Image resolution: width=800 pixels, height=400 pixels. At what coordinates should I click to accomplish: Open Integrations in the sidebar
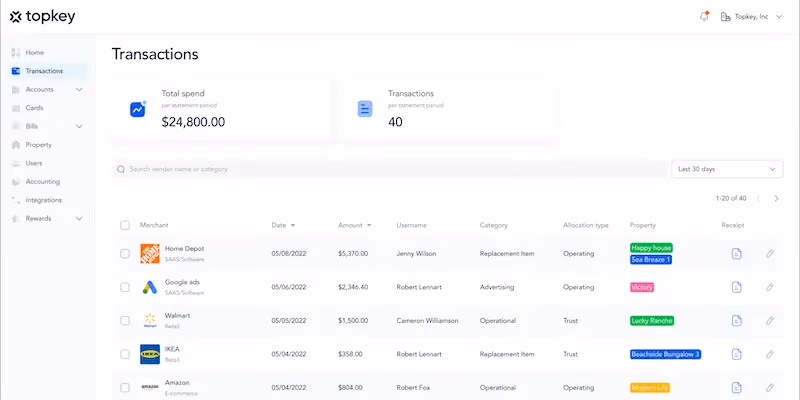(44, 200)
